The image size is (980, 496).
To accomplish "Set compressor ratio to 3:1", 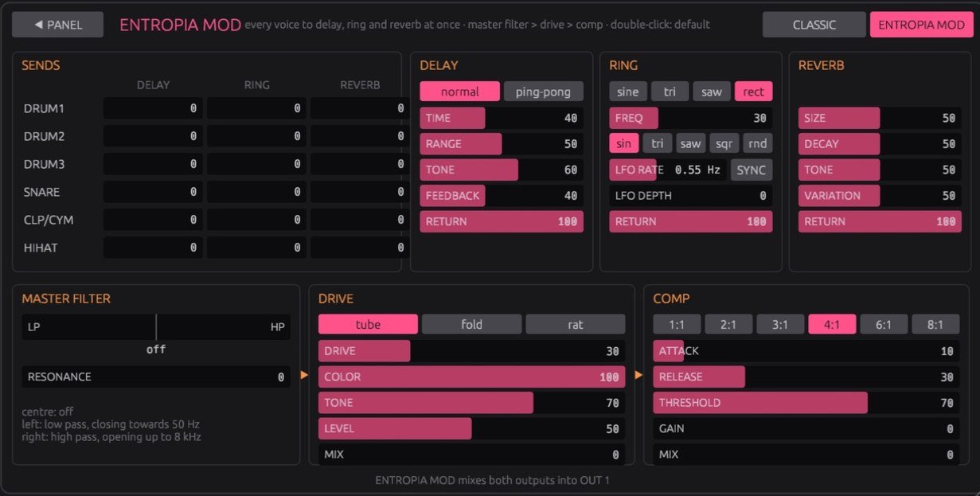I will tap(780, 324).
